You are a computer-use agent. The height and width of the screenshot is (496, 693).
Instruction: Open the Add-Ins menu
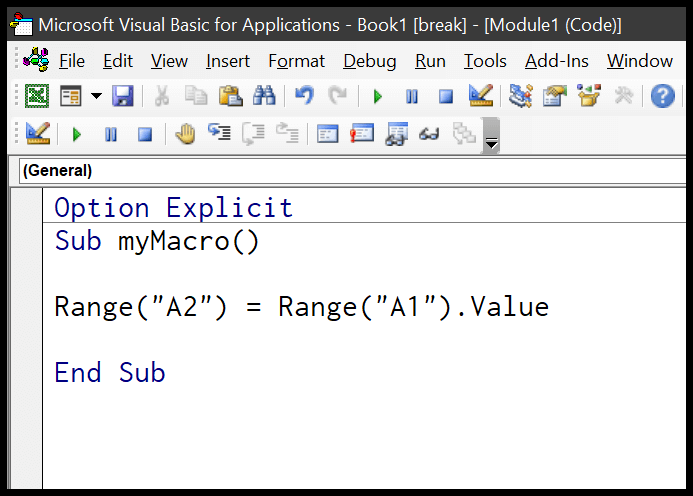pyautogui.click(x=557, y=61)
